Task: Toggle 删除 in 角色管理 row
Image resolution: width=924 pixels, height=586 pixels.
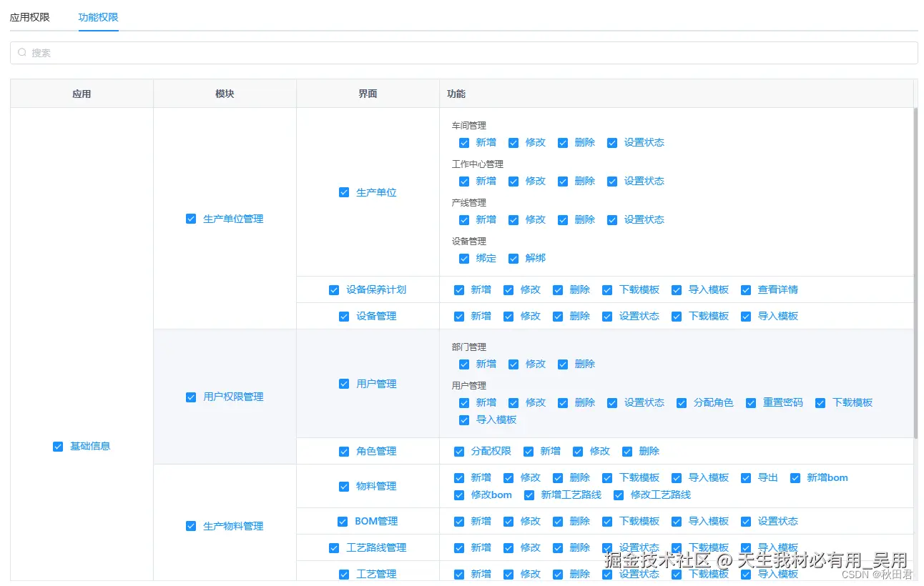Action: 627,452
